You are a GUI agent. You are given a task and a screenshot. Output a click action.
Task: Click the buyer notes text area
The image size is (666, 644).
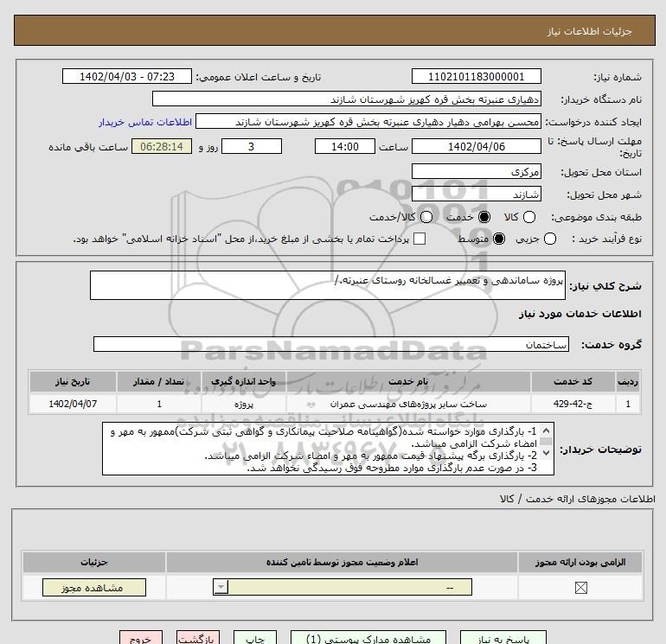point(328,449)
